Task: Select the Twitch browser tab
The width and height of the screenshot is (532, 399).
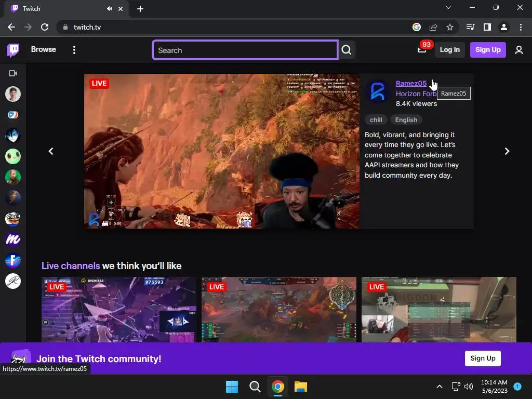Action: pyautogui.click(x=66, y=9)
